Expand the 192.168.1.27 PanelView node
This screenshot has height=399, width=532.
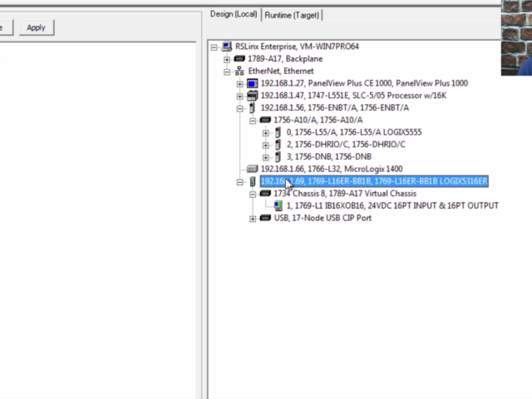pyautogui.click(x=239, y=84)
